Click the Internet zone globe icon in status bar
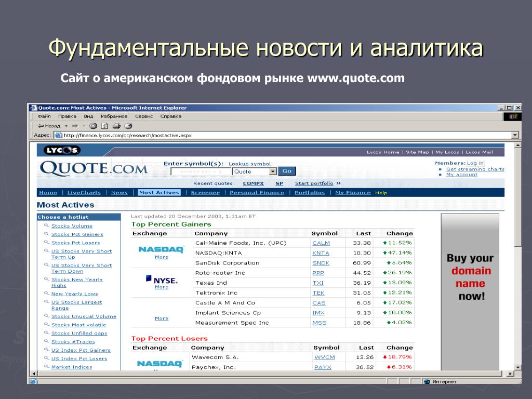The image size is (532, 399). [x=427, y=382]
